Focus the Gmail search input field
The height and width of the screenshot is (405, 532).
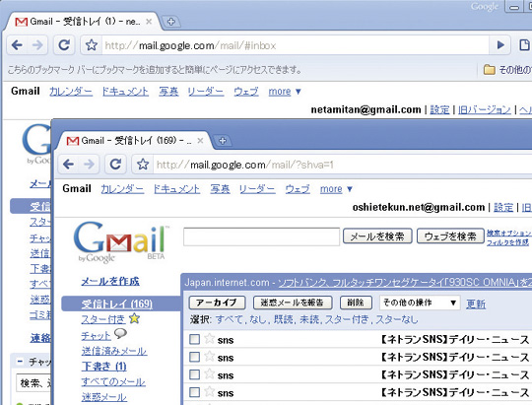tap(261, 236)
